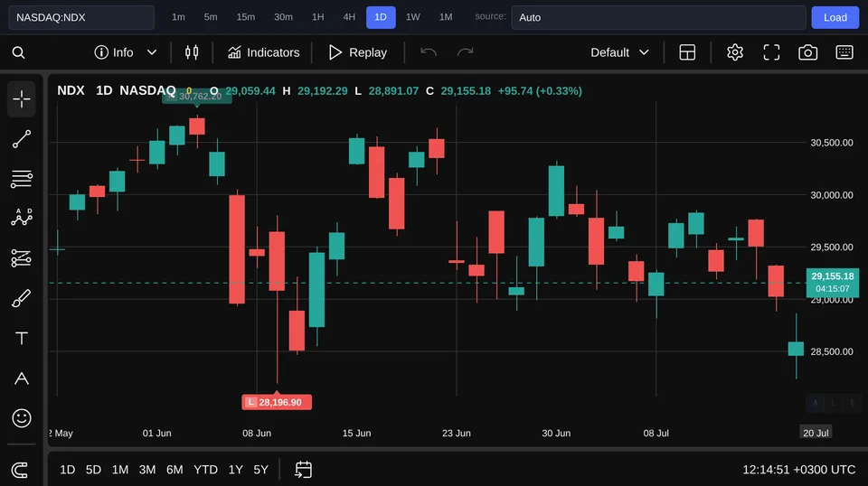Toggle the magnet snapping mode

tap(20, 470)
